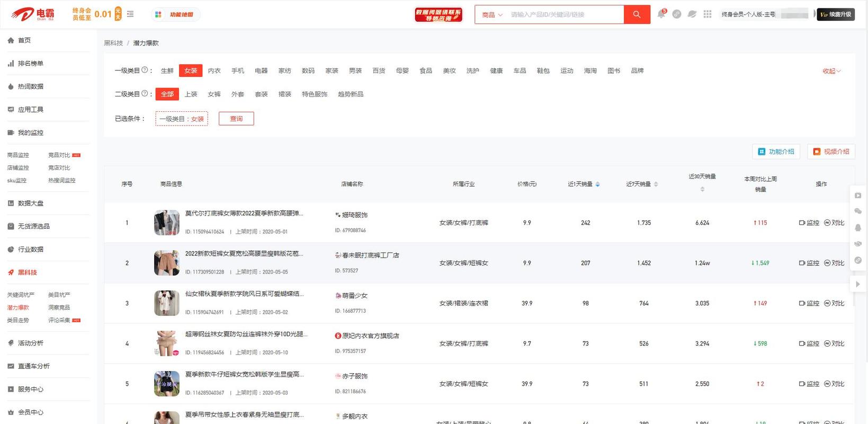Select 全部 second-level category
Image resolution: width=868 pixels, height=424 pixels.
[x=167, y=94]
